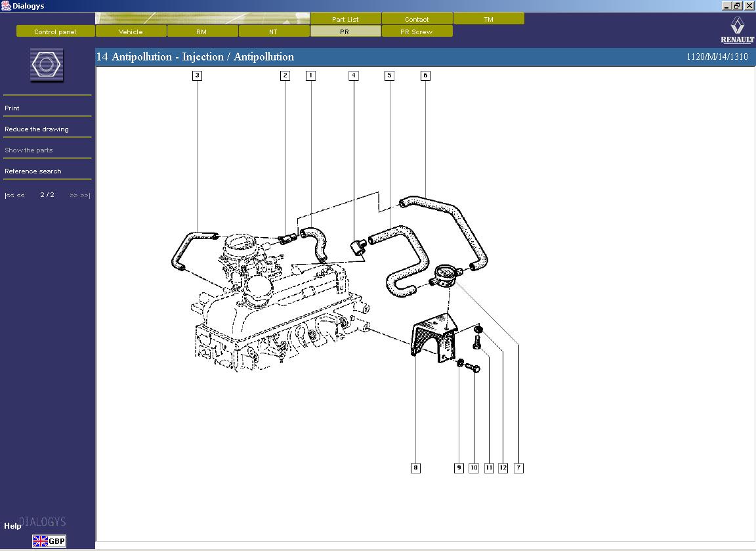Screen dimensions: 756x551
Task: Click the GBP flag language icon
Action: click(49, 541)
